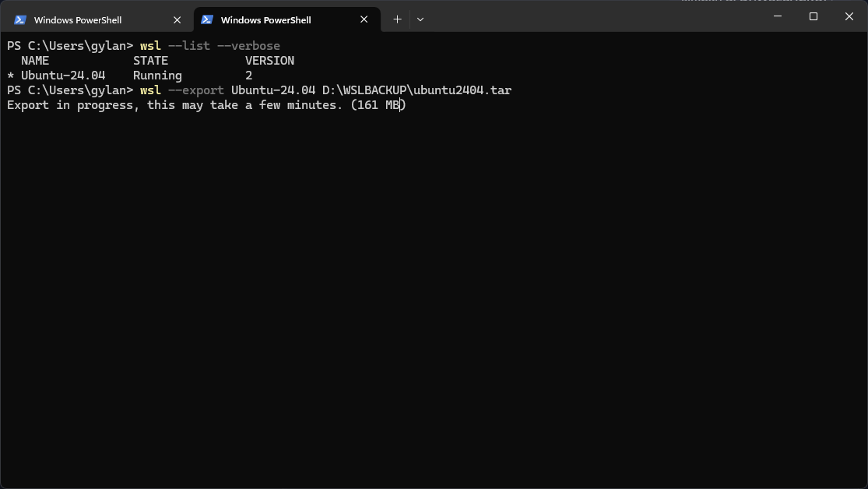Click the '(161 MB)' export progress counter
The image size is (868, 489).
coord(378,105)
